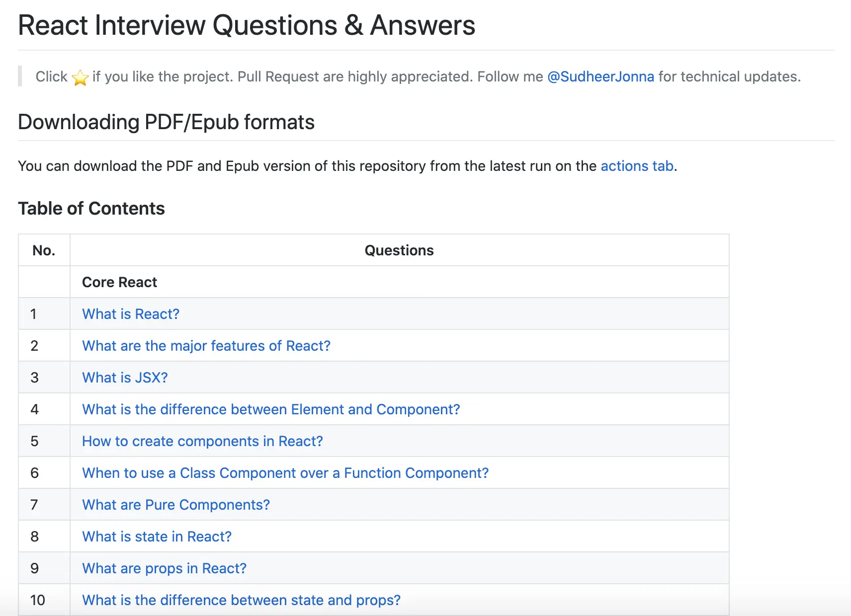
Task: Click row number 7 cell
Action: tap(34, 505)
